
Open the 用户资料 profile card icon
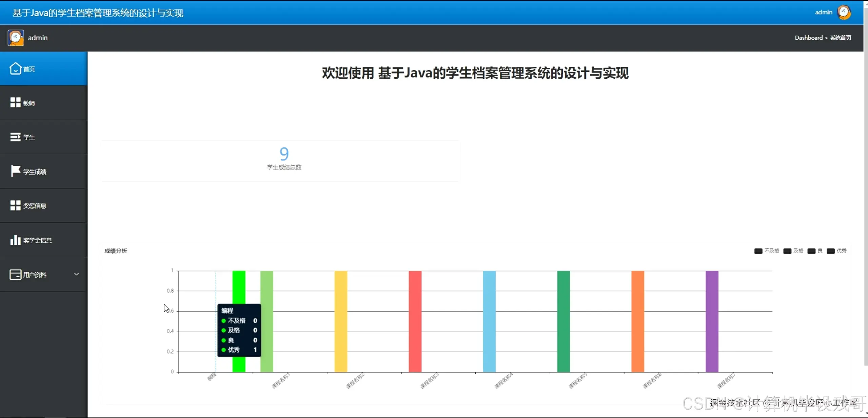pos(16,275)
